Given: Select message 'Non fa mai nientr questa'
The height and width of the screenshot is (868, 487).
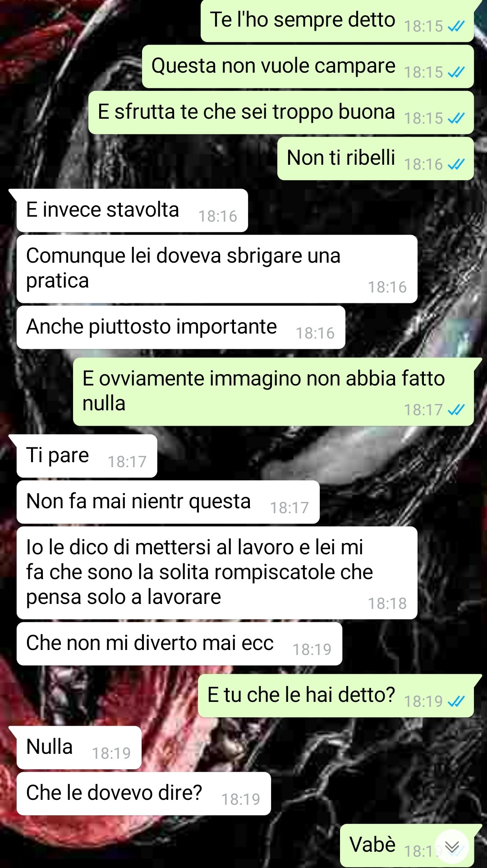Looking at the screenshot, I should tap(168, 502).
